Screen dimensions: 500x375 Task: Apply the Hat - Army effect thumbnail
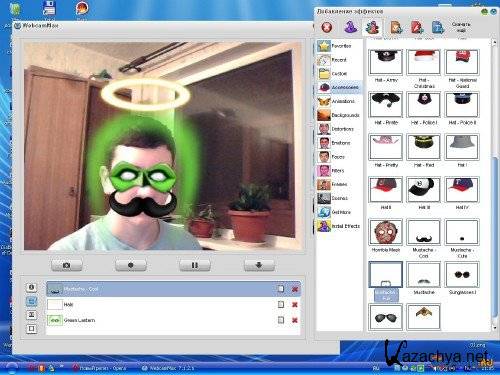(x=385, y=62)
